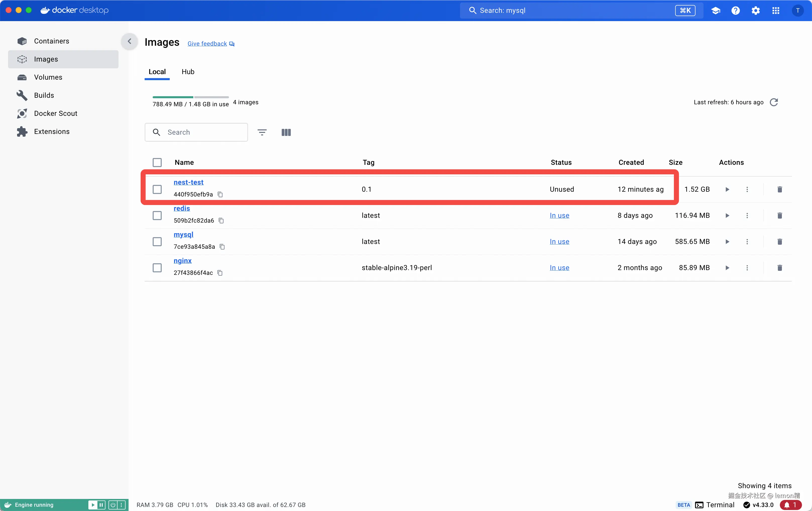This screenshot has height=511, width=812.
Task: Click the disk usage progress bar
Action: [191, 97]
